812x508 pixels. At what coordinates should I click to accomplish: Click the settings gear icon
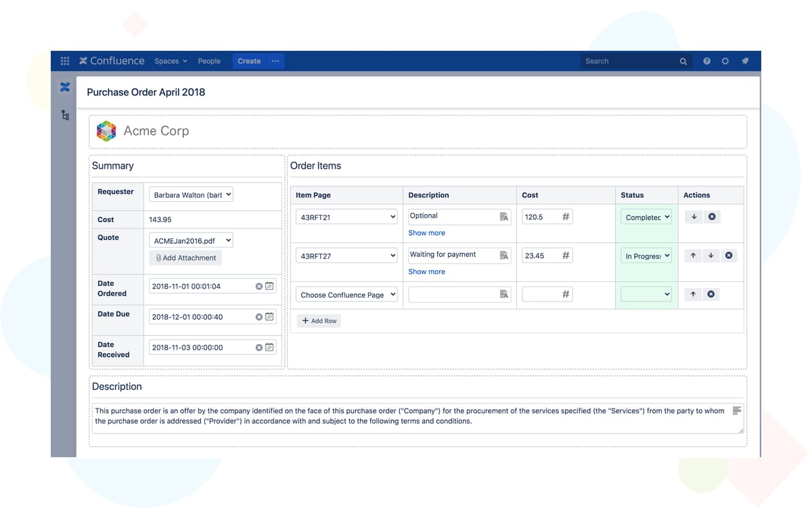click(725, 60)
